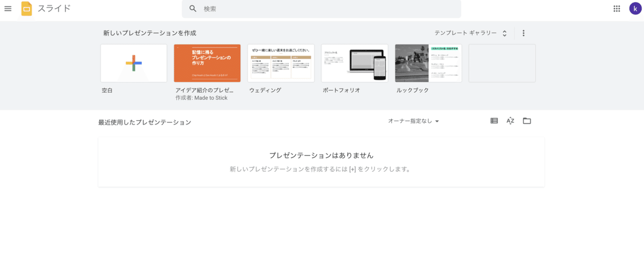Open the ウェディング template thumbnail
Viewport: 644px width, 277px height.
pos(281,63)
